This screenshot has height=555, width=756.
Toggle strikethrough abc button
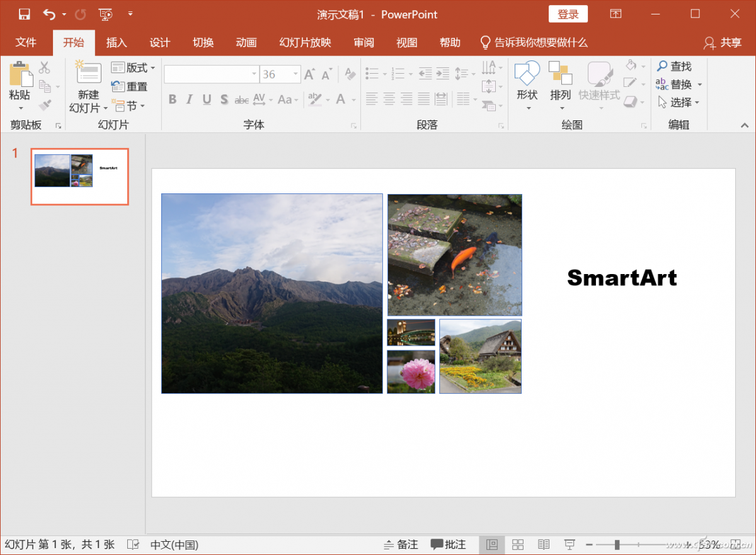click(x=242, y=100)
